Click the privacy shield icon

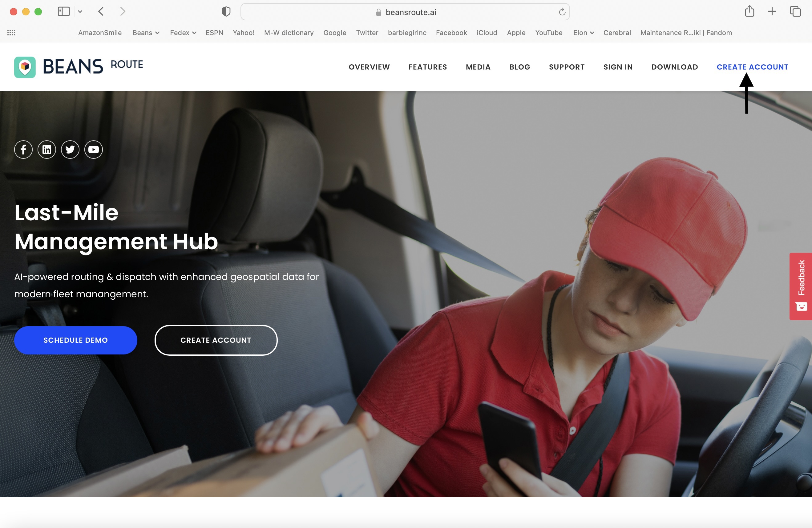pos(226,12)
